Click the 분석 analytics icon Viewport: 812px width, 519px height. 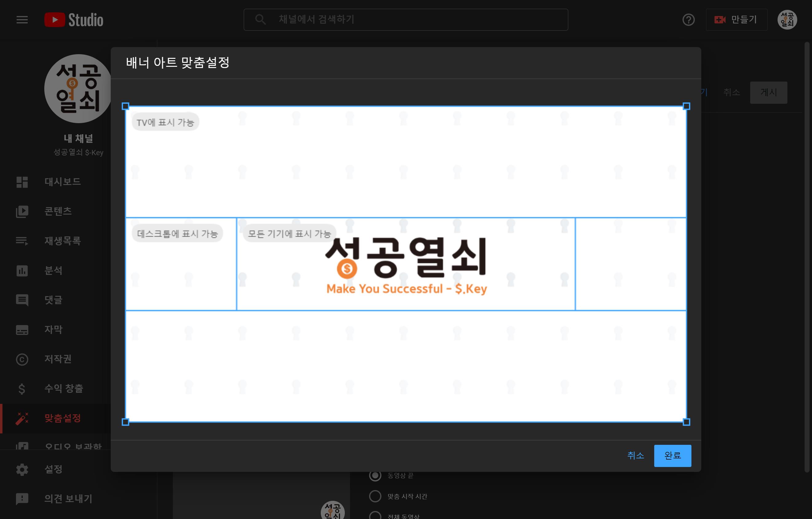(x=22, y=271)
